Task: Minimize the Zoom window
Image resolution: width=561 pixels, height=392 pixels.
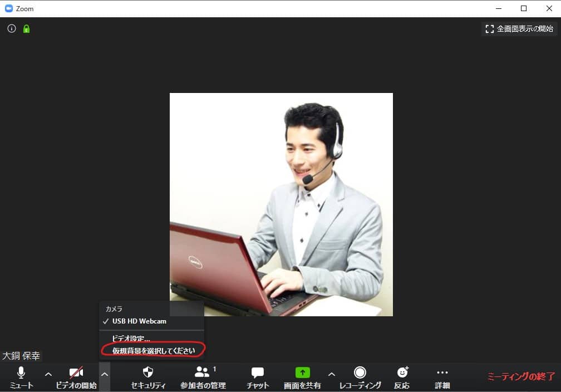Action: pyautogui.click(x=499, y=8)
